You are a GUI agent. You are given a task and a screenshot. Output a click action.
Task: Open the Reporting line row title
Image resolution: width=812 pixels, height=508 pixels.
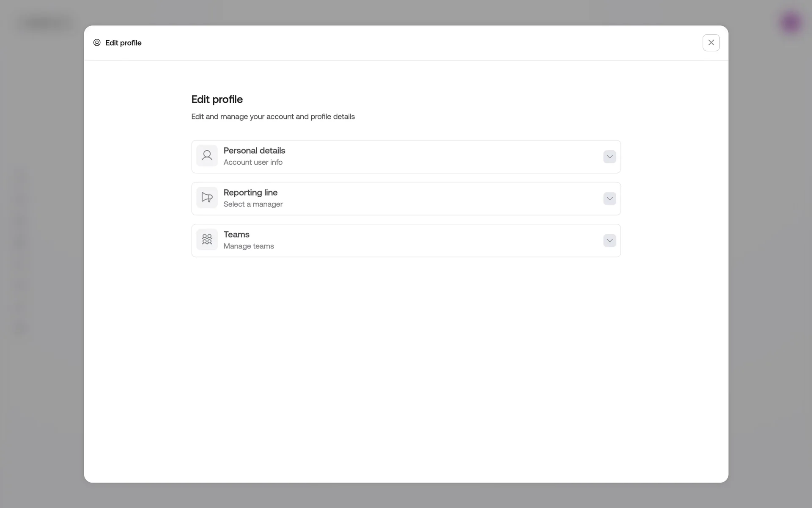pyautogui.click(x=250, y=193)
